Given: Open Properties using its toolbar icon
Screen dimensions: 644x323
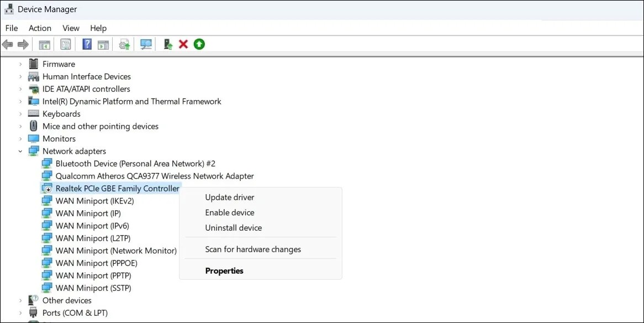Looking at the screenshot, I should tap(66, 44).
